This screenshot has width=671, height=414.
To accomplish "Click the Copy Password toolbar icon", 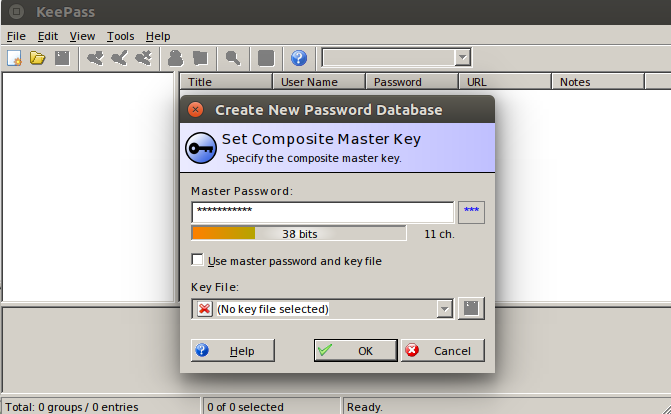I will tap(200, 58).
